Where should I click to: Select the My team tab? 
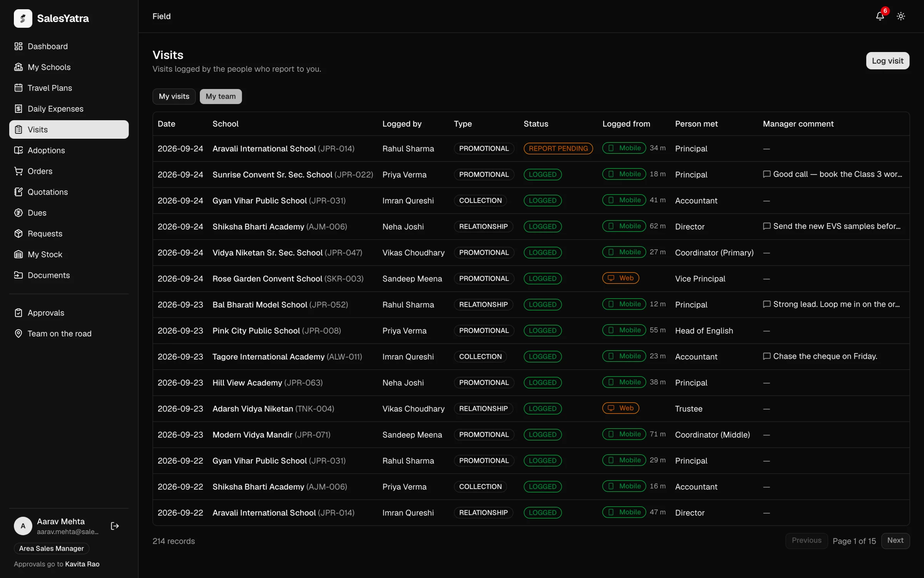(221, 96)
